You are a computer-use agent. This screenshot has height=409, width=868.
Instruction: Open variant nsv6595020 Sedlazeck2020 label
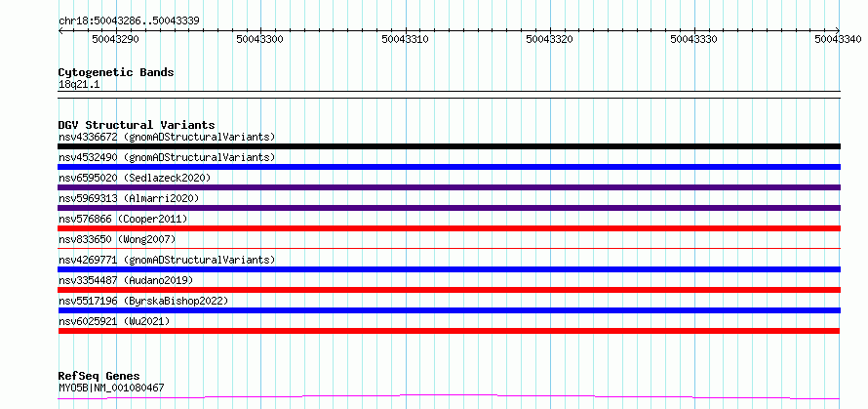pos(135,178)
